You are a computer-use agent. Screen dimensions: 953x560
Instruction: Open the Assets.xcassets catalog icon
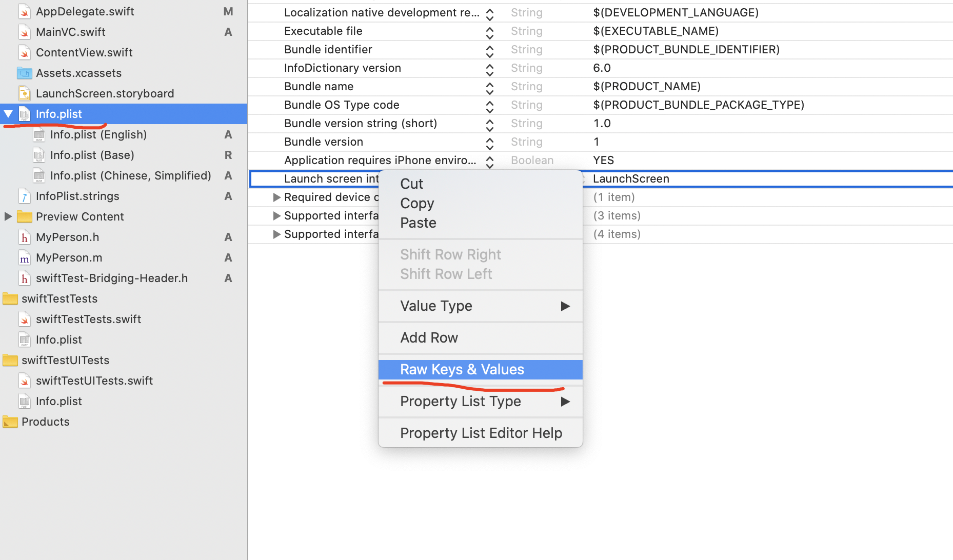point(24,73)
